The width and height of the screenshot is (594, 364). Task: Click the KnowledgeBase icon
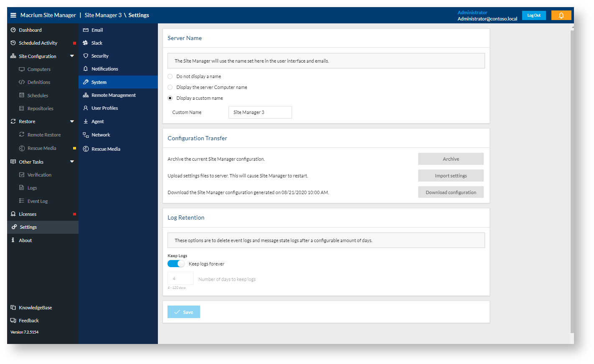pos(13,308)
